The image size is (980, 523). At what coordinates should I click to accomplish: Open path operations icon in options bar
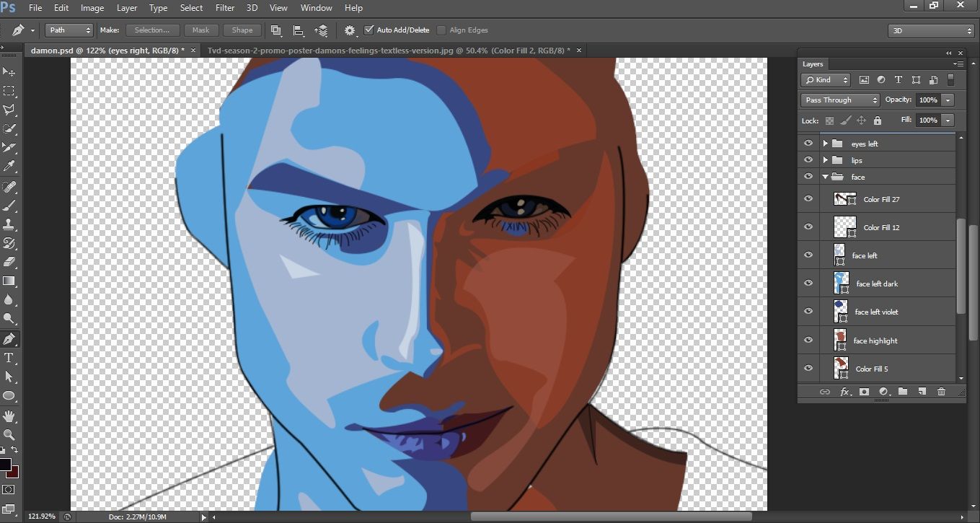tap(275, 30)
